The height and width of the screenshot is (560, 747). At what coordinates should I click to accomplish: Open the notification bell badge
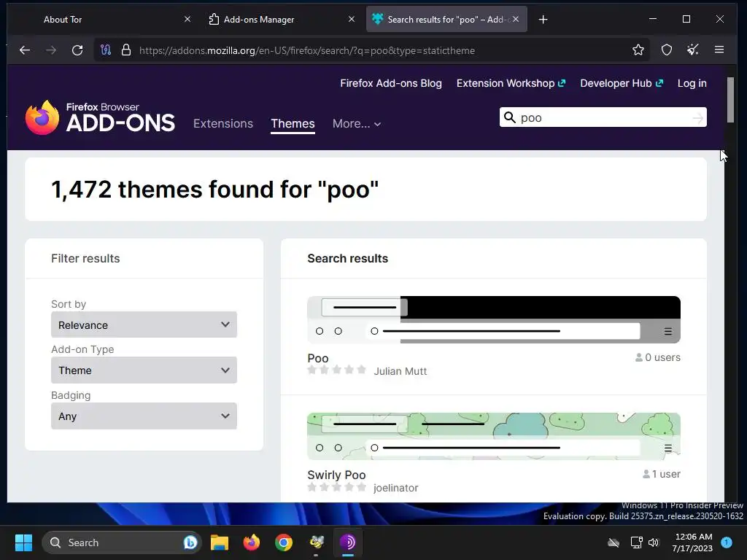(x=726, y=542)
